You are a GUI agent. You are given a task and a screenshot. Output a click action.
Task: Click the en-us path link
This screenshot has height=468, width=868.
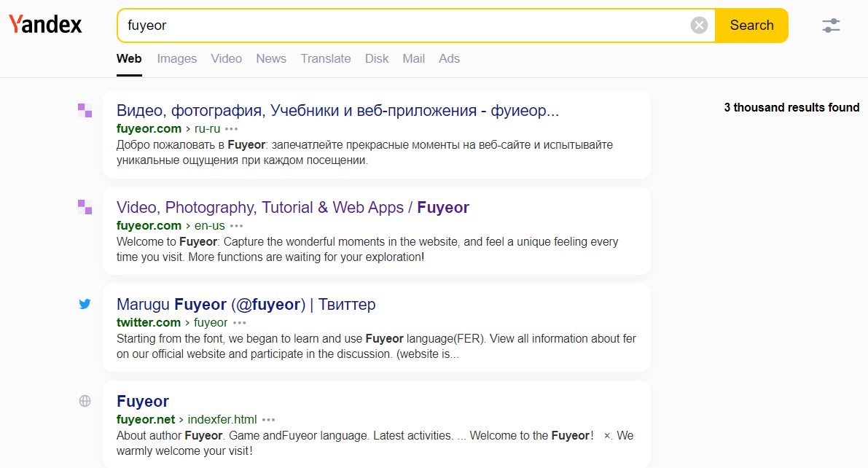(x=210, y=225)
